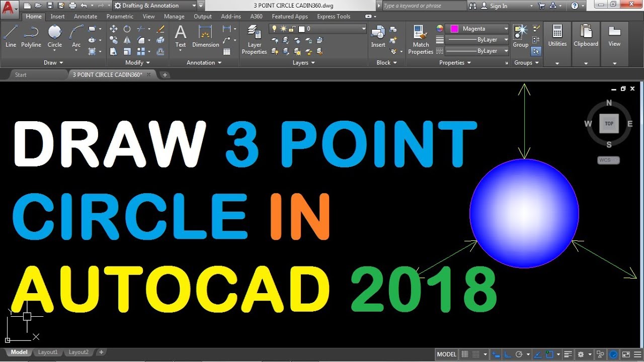This screenshot has height=362, width=644.
Task: Add a new drawing tab with plus button
Action: 165,75
